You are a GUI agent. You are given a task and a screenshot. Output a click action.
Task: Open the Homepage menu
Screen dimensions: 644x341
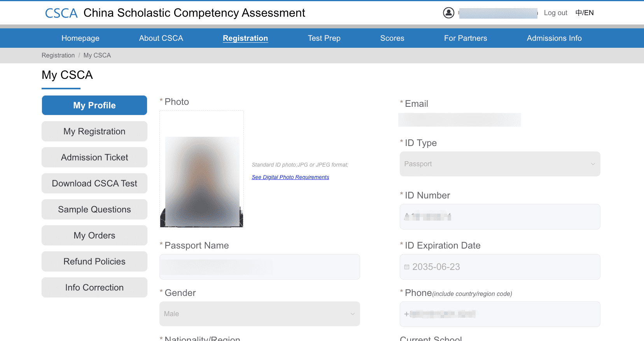coord(80,38)
